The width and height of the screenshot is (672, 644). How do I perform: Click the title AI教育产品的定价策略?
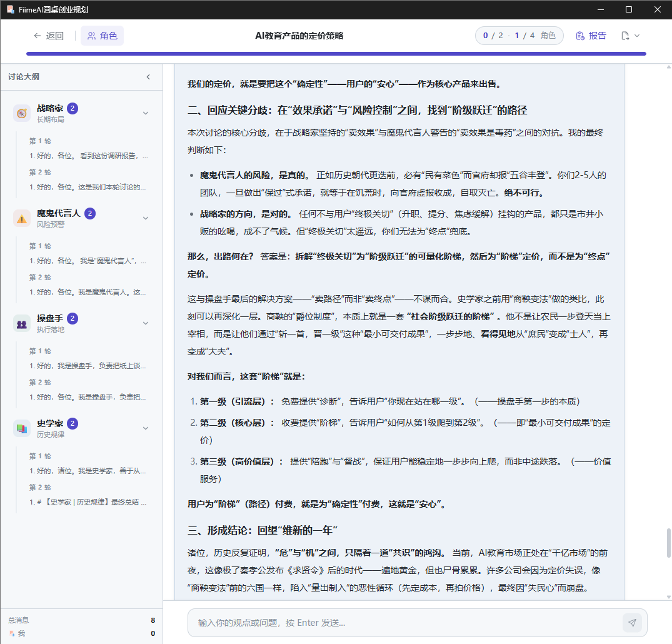point(299,36)
